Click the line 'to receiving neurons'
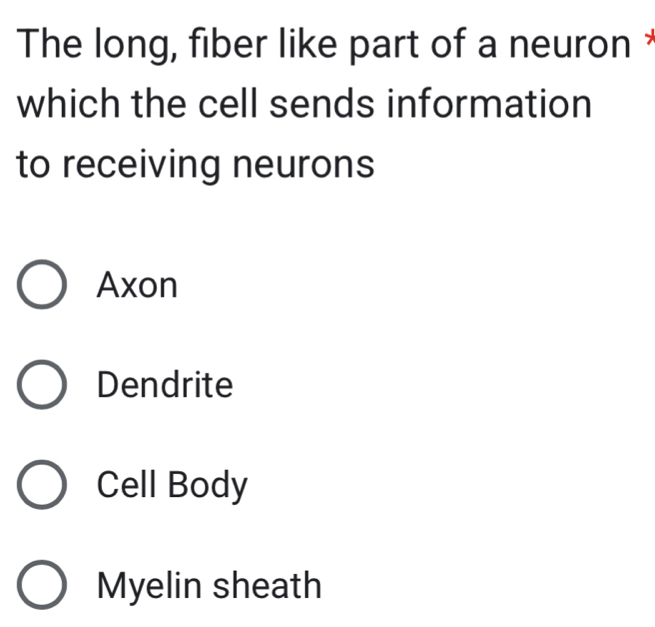The height and width of the screenshot is (627, 655). (x=195, y=165)
